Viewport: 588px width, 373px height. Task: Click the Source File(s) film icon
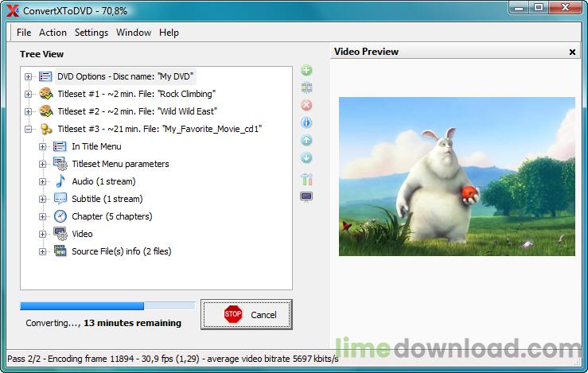60,251
